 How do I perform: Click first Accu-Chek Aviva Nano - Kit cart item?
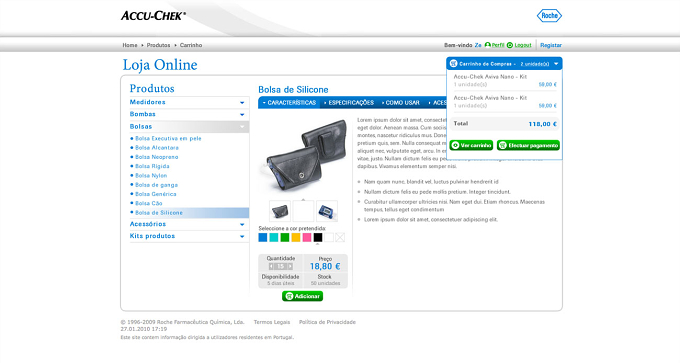[x=490, y=77]
